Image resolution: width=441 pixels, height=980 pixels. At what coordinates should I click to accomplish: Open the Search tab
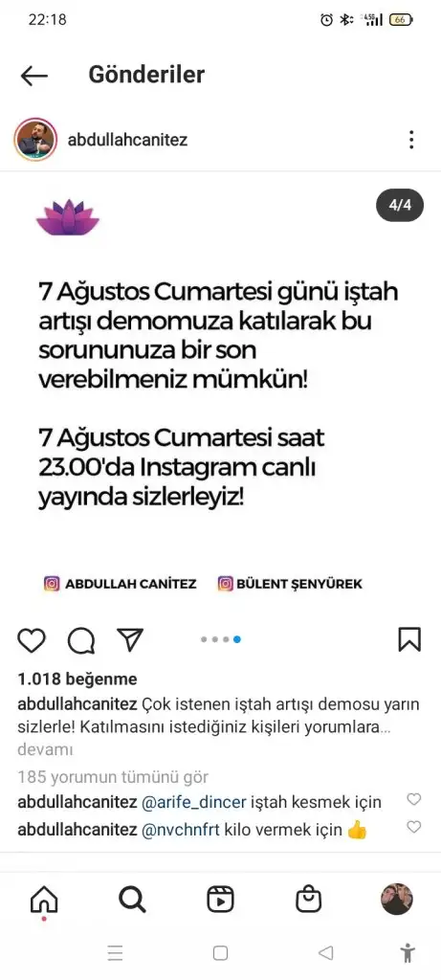pyautogui.click(x=132, y=900)
